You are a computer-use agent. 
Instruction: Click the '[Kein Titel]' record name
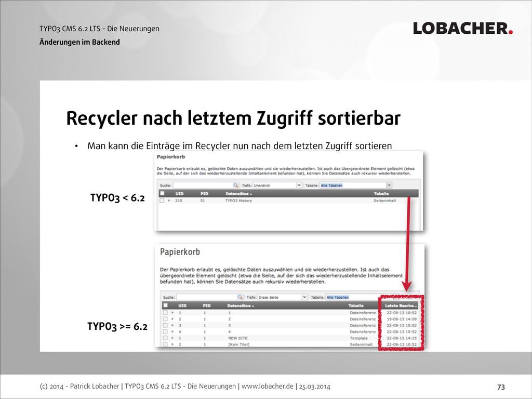(x=239, y=344)
